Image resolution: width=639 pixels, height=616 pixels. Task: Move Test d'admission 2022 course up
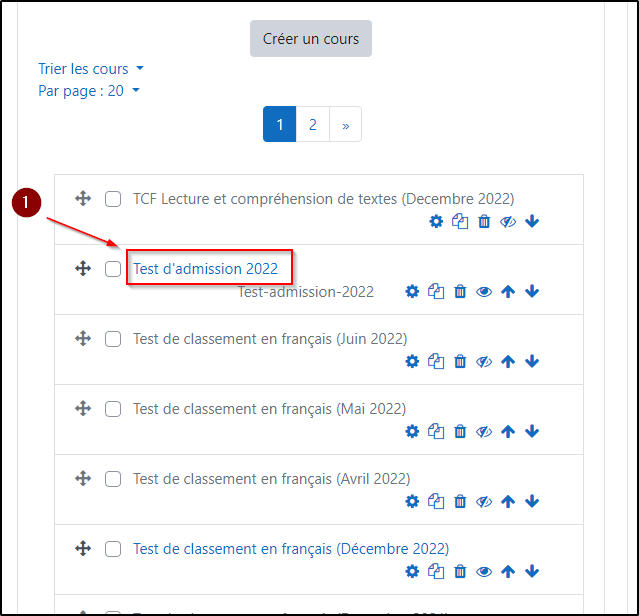click(x=508, y=292)
